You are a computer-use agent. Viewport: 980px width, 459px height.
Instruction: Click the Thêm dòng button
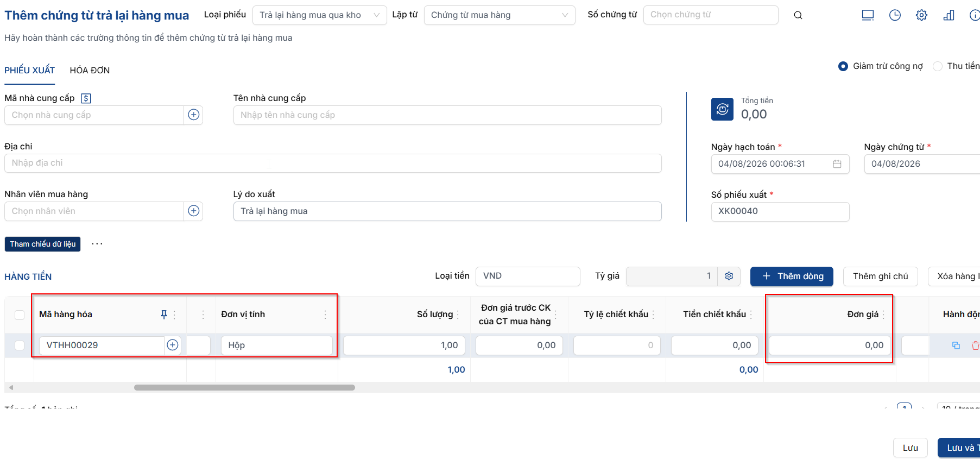[793, 276]
